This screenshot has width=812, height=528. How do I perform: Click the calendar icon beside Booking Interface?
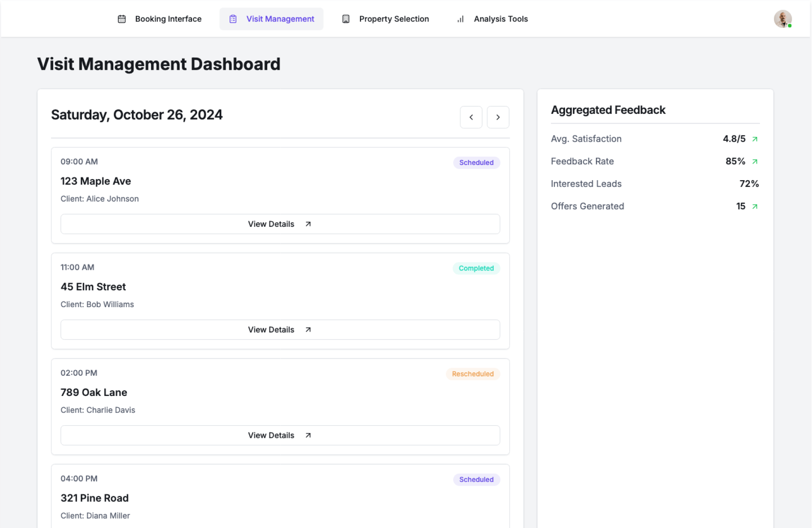(x=122, y=19)
